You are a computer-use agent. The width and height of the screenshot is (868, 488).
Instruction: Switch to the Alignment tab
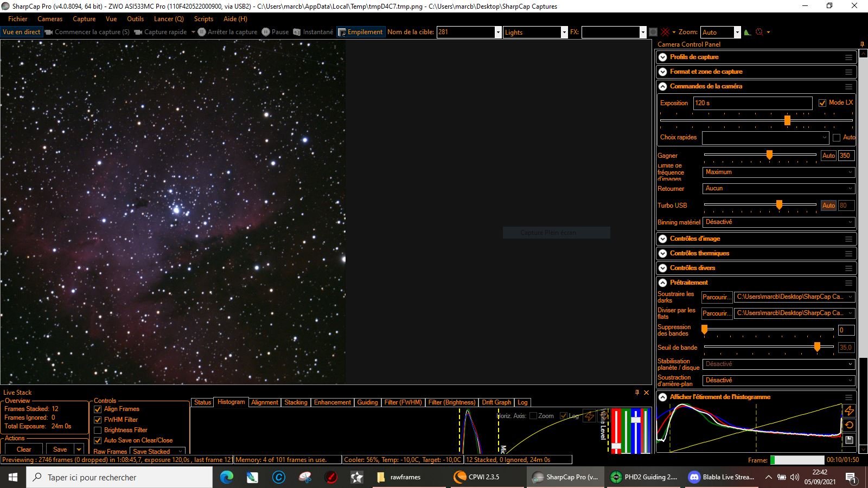(x=265, y=402)
